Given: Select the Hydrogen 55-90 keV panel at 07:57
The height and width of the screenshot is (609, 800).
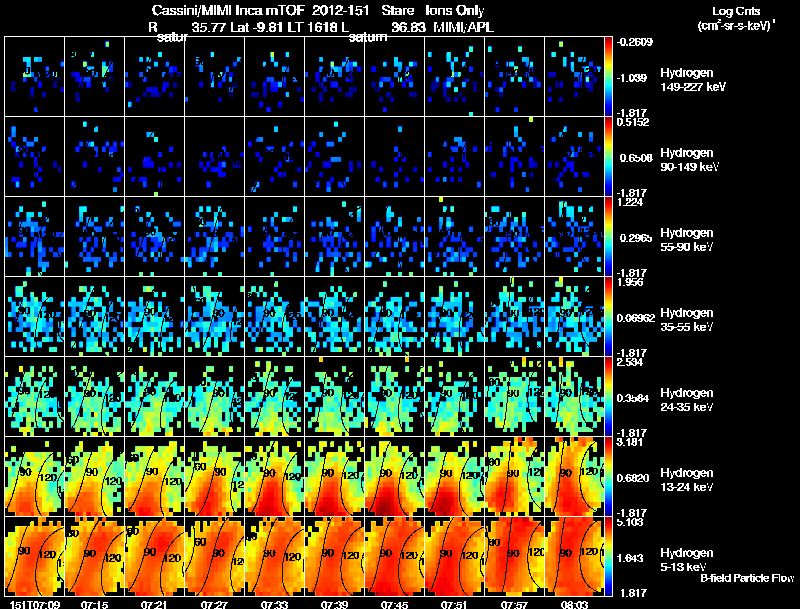Looking at the screenshot, I should (x=514, y=236).
